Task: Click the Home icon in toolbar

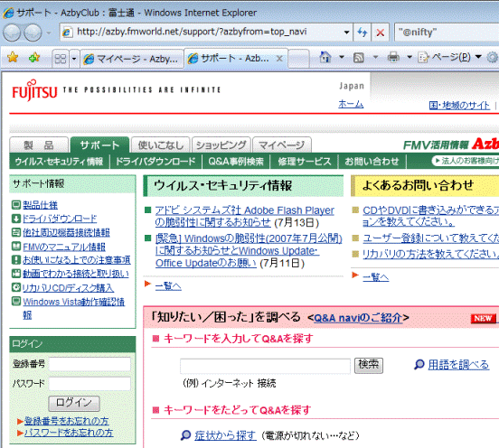Action: point(325,58)
